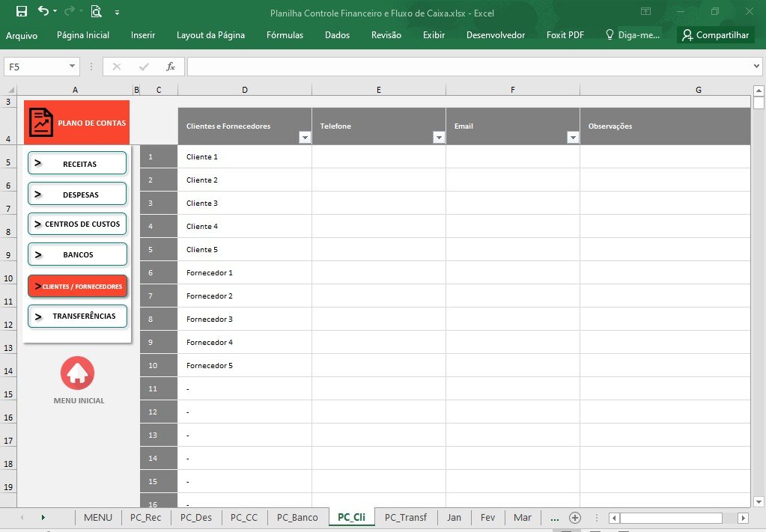Open the Layout da Página tab

coord(210,35)
